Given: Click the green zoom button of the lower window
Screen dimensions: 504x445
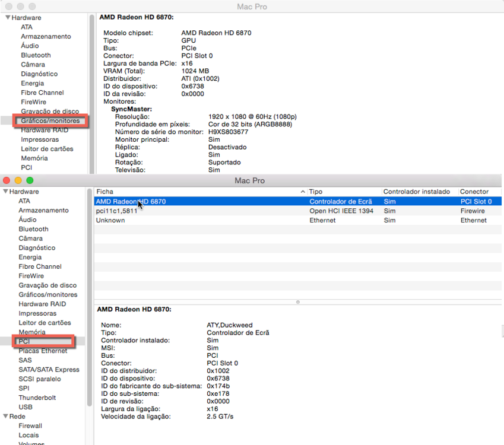Looking at the screenshot, I should [x=30, y=180].
